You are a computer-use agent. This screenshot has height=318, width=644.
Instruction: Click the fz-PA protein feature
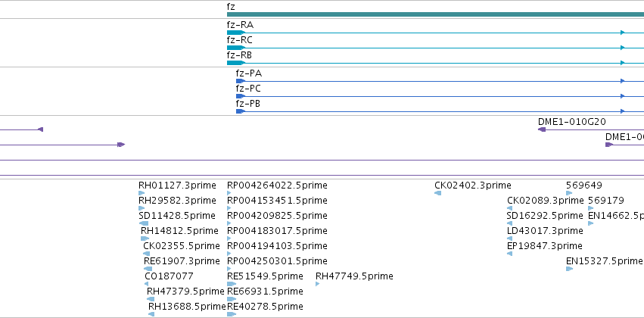click(x=440, y=81)
